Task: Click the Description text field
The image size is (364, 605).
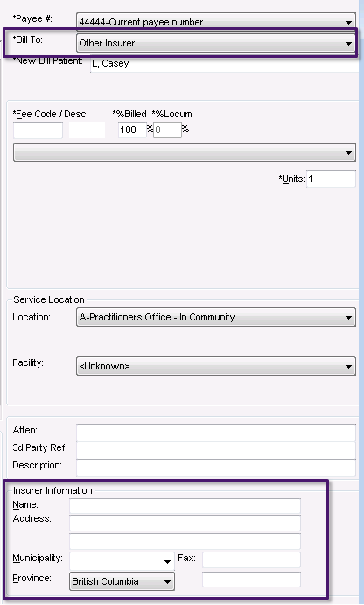Action: pos(215,468)
